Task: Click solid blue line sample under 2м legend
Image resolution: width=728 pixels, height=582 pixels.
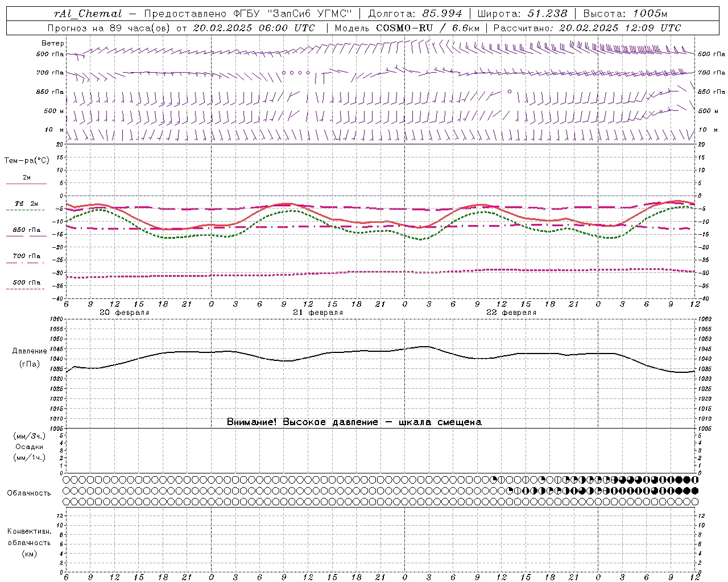Action: pos(26,184)
